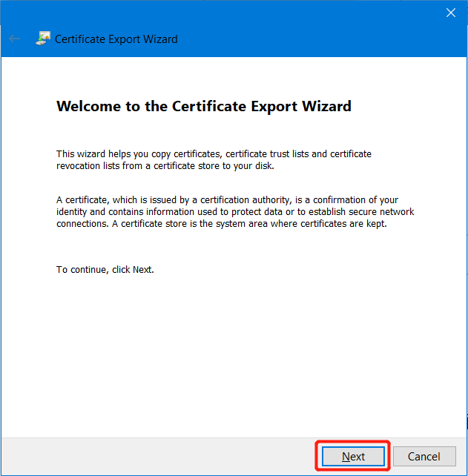Cancel the Certificate Export Wizard
This screenshot has height=476, width=468.
[424, 456]
